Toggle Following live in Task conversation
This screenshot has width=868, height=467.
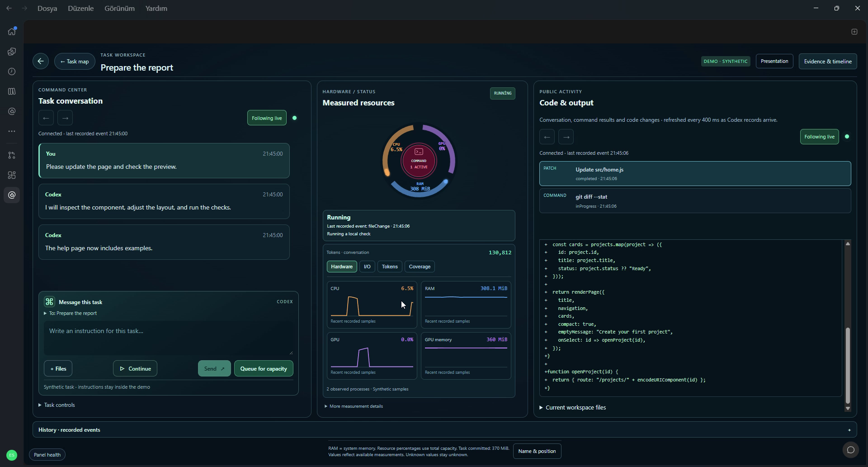267,118
